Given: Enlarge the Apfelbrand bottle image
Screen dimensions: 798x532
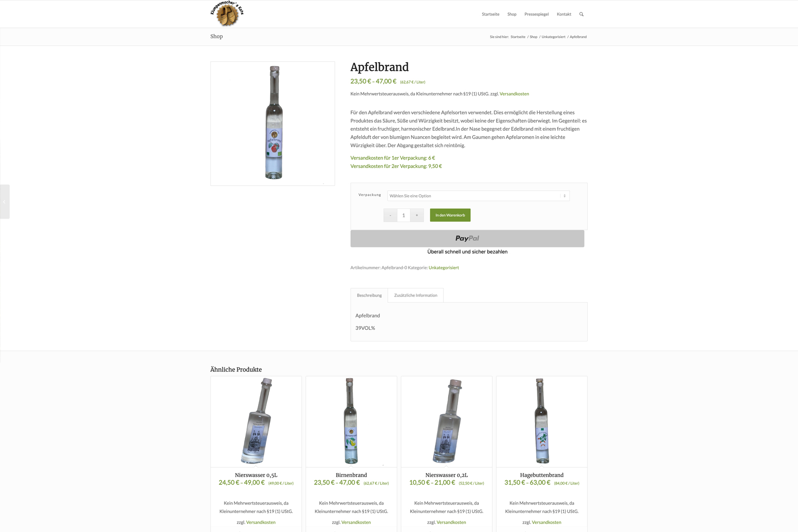Looking at the screenshot, I should click(x=273, y=123).
